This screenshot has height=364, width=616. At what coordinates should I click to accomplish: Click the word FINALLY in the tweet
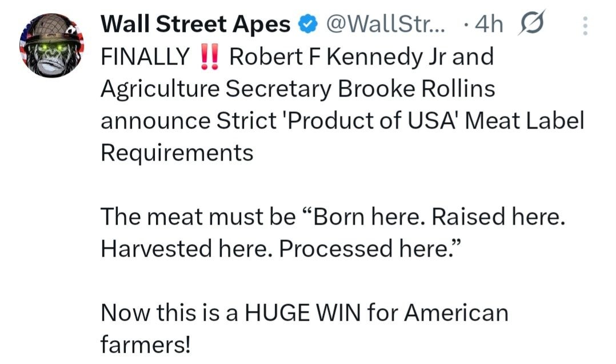(145, 57)
